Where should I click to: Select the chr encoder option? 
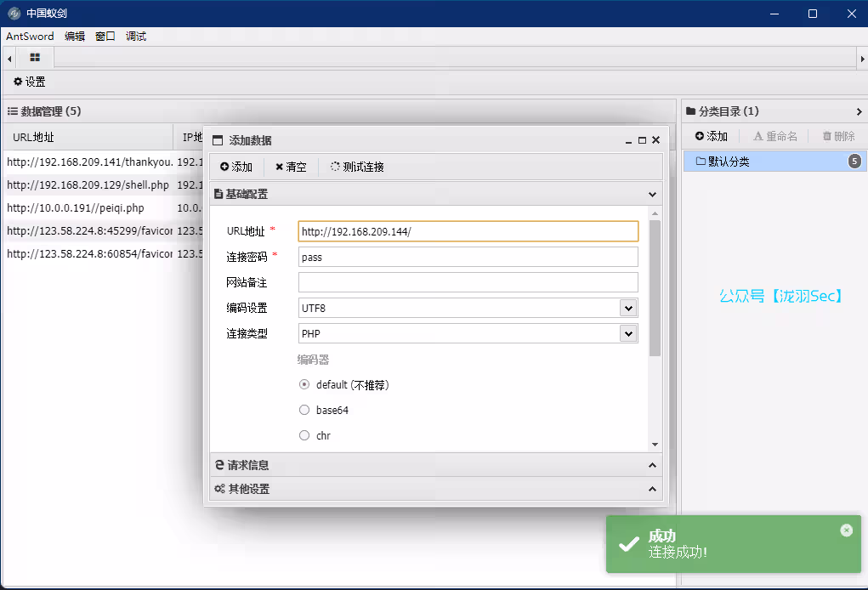point(304,435)
